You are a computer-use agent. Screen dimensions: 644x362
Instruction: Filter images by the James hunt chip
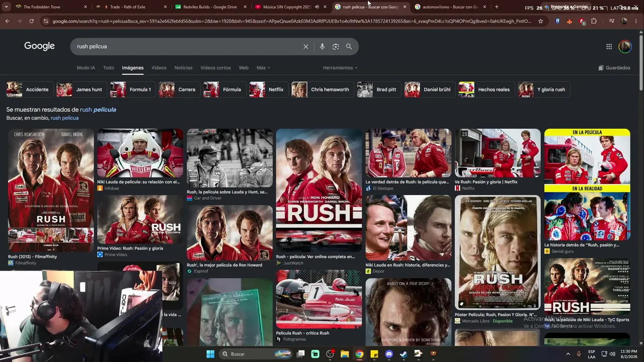(x=80, y=89)
